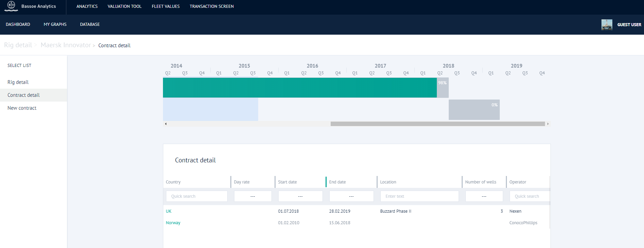Open the Database tab
This screenshot has width=644, height=248.
point(90,24)
